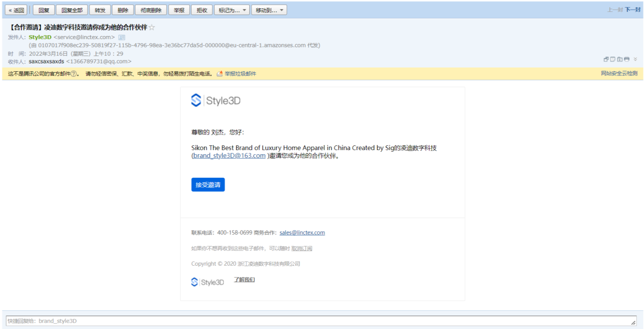Open the 标记为 dropdown menu

pyautogui.click(x=232, y=10)
